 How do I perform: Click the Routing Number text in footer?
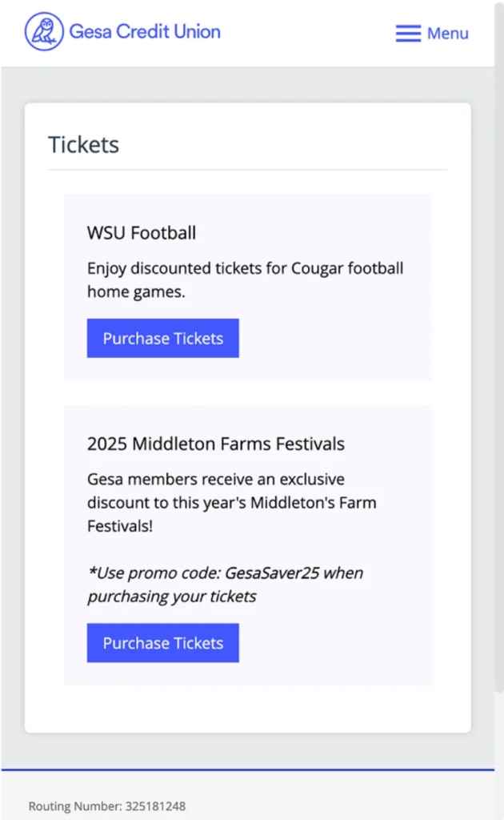[x=76, y=806]
